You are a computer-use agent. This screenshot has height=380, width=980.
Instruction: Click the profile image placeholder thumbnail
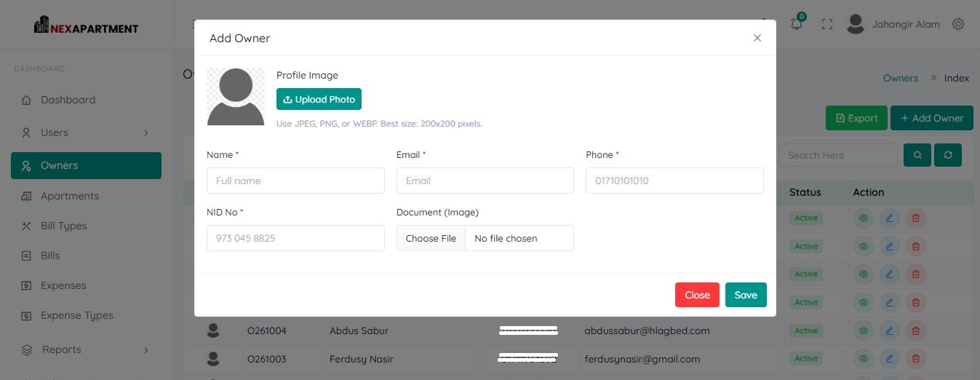tap(236, 97)
